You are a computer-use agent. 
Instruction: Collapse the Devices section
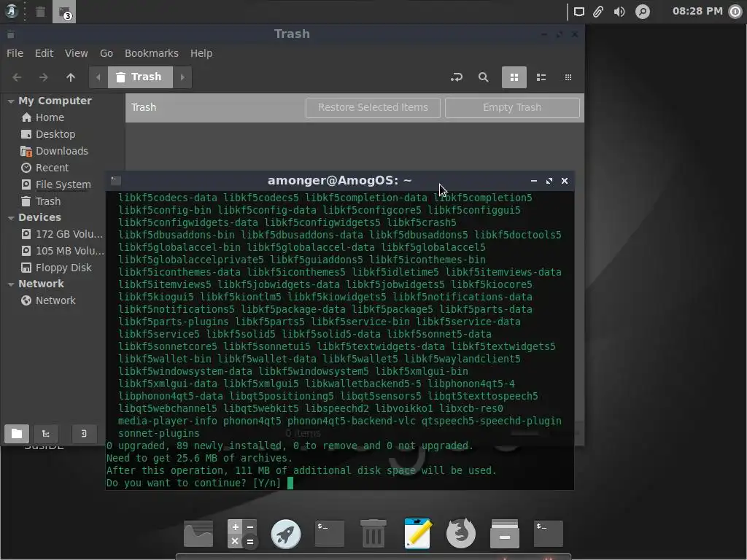(x=10, y=217)
